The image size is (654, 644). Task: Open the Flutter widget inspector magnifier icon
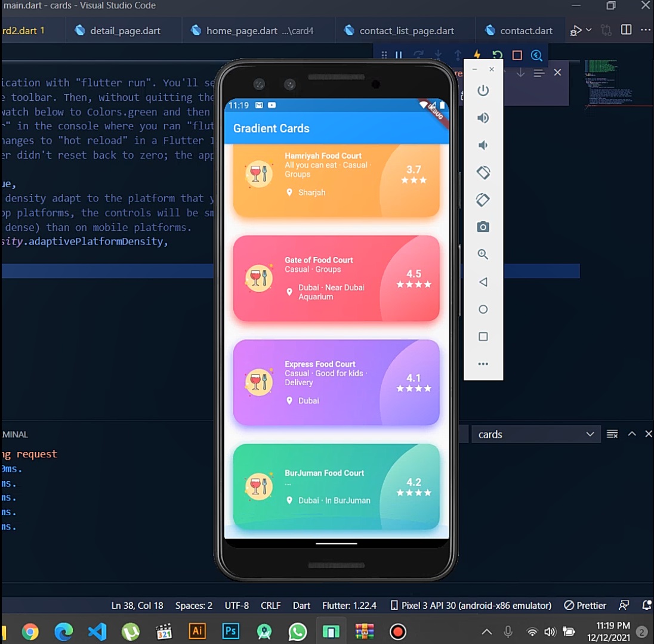(536, 55)
